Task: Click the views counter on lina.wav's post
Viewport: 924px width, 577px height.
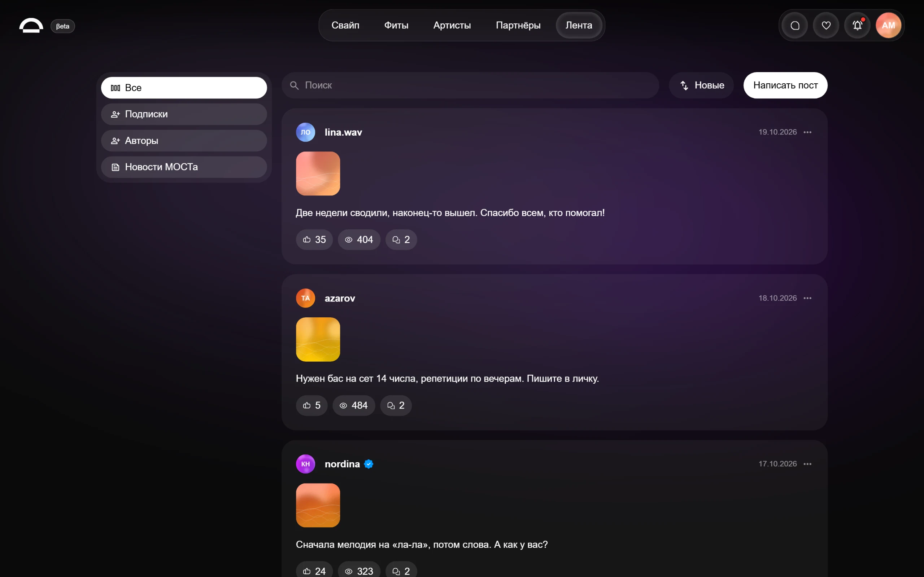Action: point(359,240)
